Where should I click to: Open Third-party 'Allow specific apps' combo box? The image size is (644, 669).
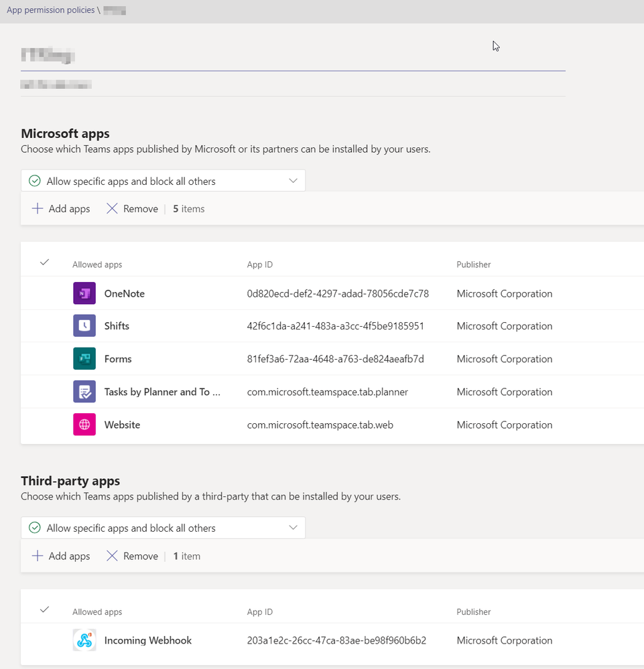163,528
